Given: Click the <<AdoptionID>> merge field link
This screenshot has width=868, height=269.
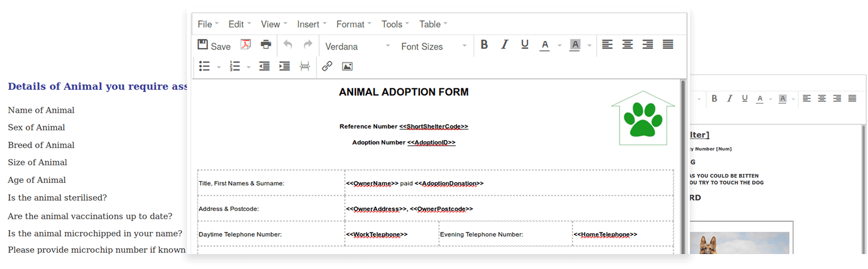Looking at the screenshot, I should (431, 143).
